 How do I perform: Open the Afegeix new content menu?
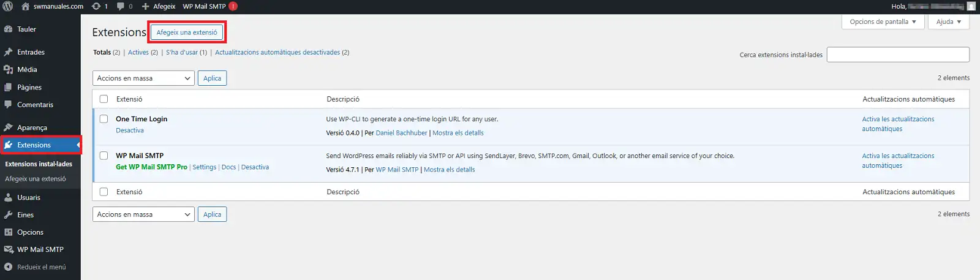point(159,6)
